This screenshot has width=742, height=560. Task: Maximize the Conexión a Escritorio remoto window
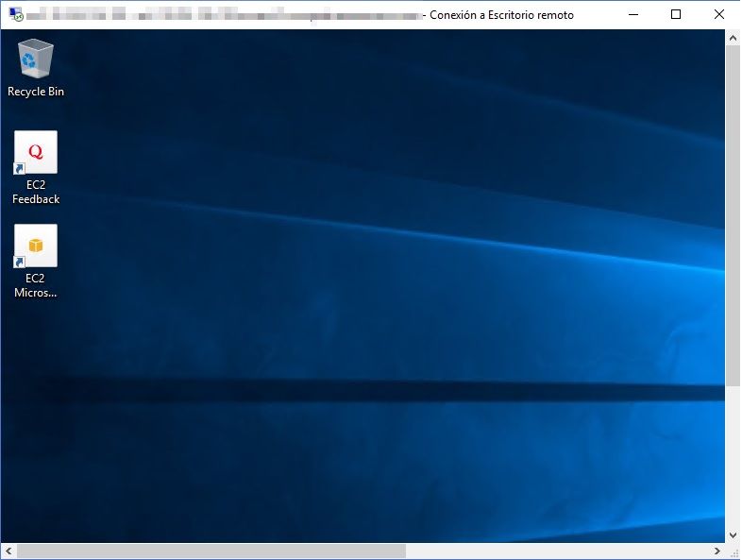click(x=676, y=15)
